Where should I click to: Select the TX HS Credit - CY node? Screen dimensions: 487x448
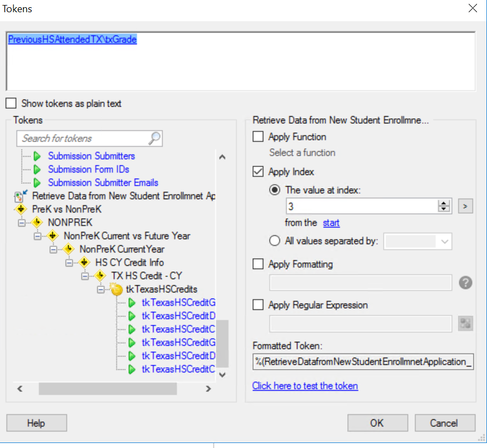click(146, 276)
